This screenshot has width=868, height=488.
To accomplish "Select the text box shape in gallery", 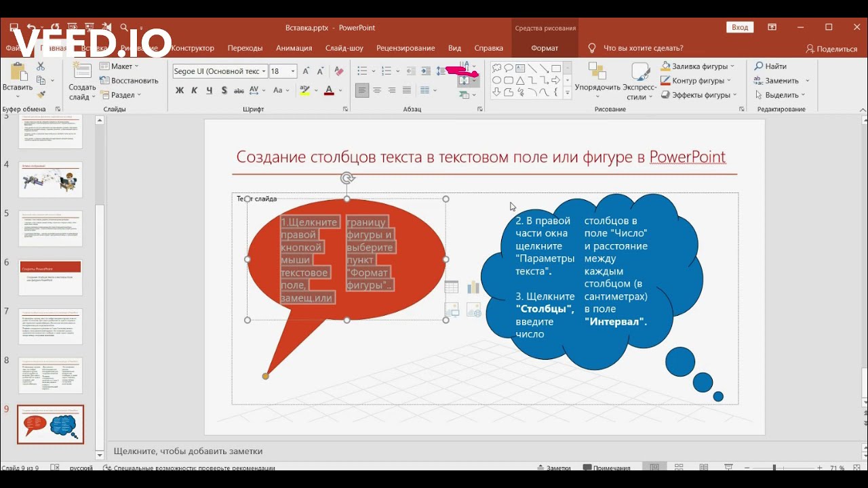I will pos(520,68).
